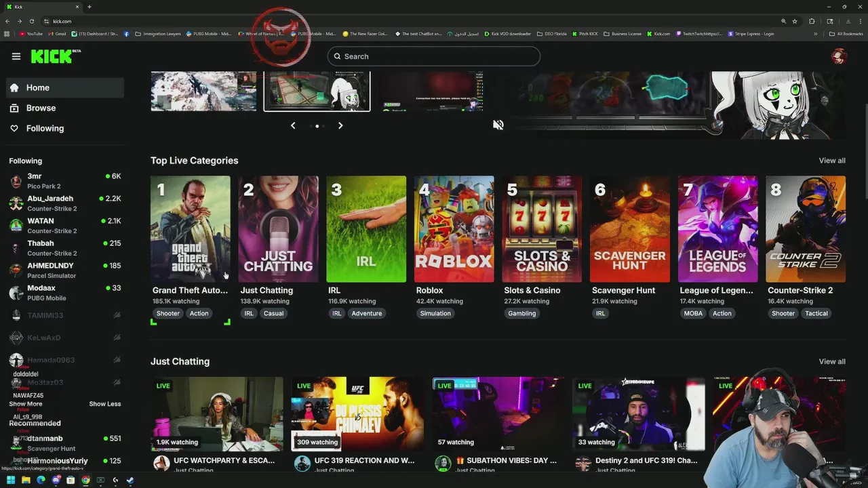Image resolution: width=868 pixels, height=488 pixels.
Task: Reload the page in browser
Action: (x=31, y=21)
